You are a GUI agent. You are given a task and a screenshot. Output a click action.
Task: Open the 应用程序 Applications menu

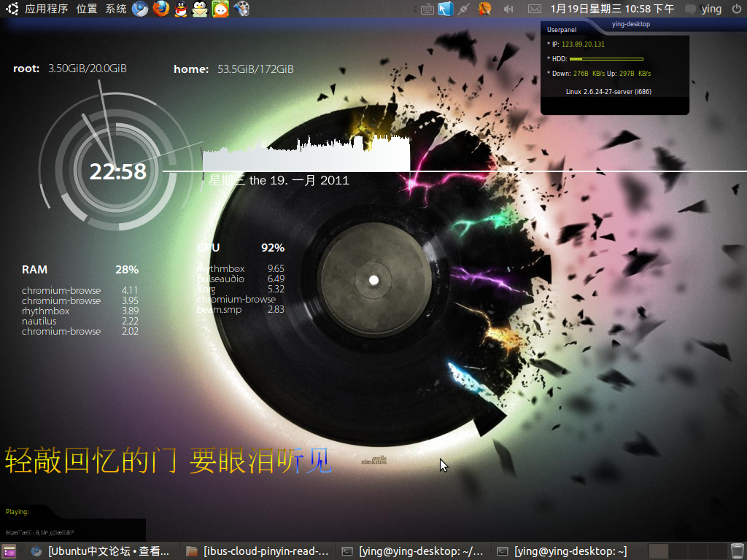[x=46, y=9]
